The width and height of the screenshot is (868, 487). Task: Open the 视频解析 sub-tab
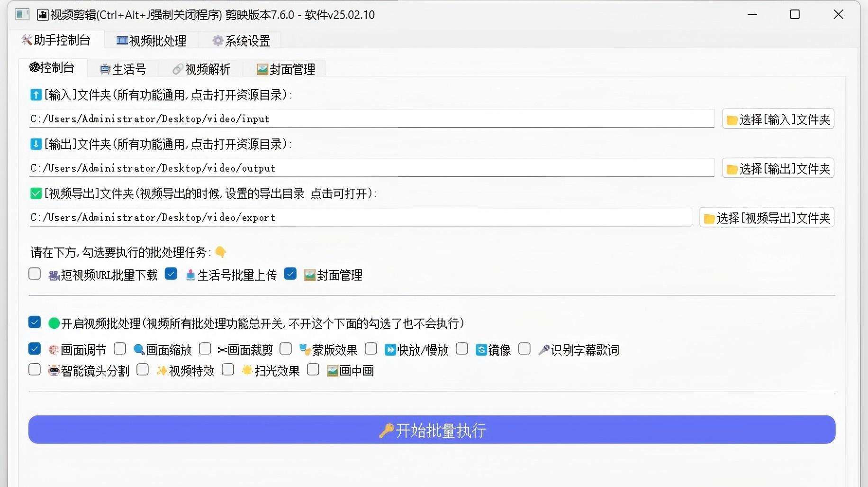tap(201, 69)
